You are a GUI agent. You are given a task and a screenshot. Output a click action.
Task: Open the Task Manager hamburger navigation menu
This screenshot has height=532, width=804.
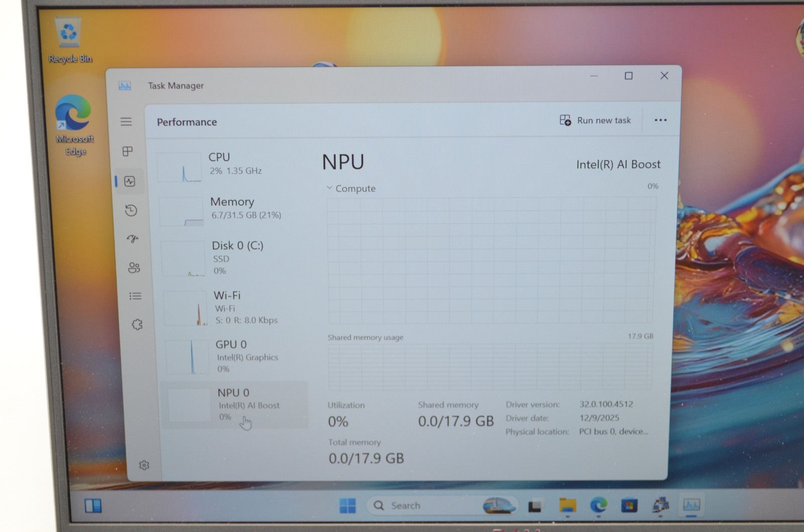click(126, 122)
